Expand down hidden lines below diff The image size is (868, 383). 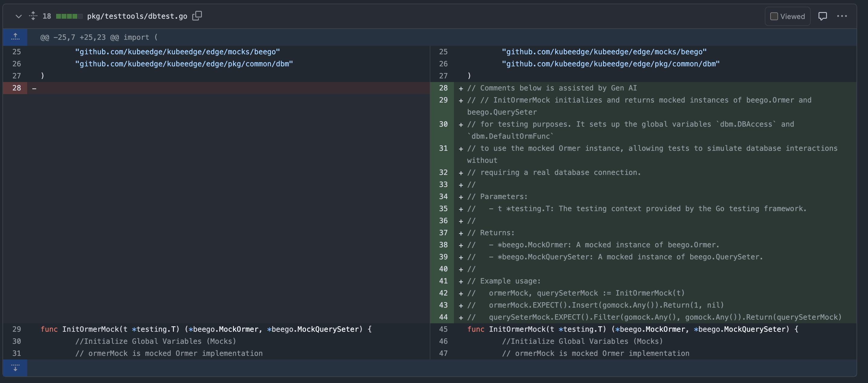pos(15,368)
